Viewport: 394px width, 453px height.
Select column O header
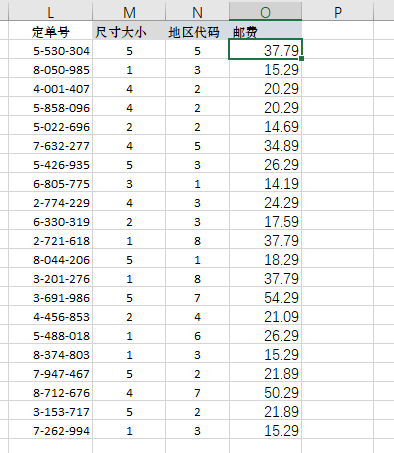265,12
